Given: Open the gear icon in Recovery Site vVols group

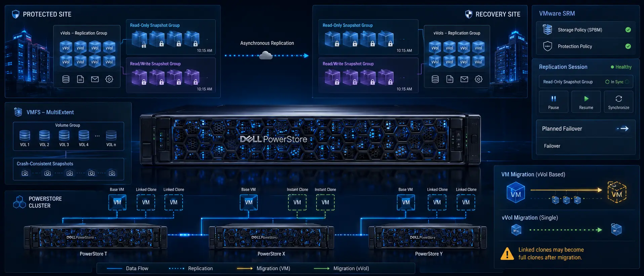Looking at the screenshot, I should (x=479, y=79).
